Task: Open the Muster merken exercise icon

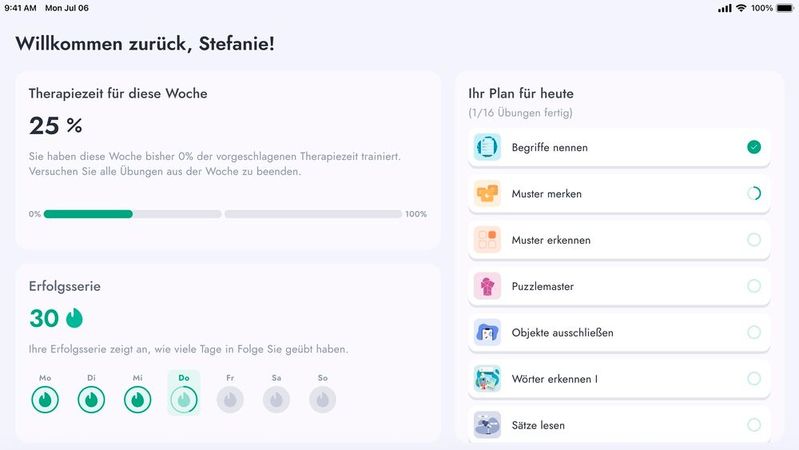Action: tap(487, 194)
